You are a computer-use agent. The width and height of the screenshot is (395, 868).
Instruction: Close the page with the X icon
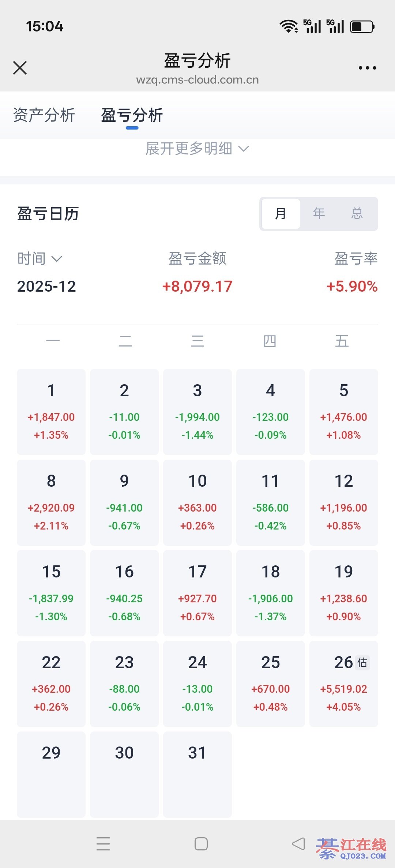pyautogui.click(x=20, y=68)
